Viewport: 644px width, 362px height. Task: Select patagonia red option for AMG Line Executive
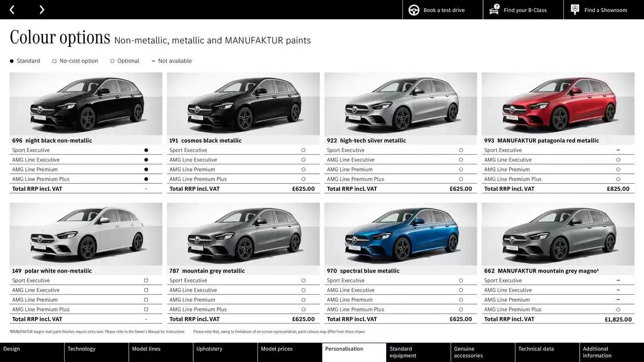(618, 159)
